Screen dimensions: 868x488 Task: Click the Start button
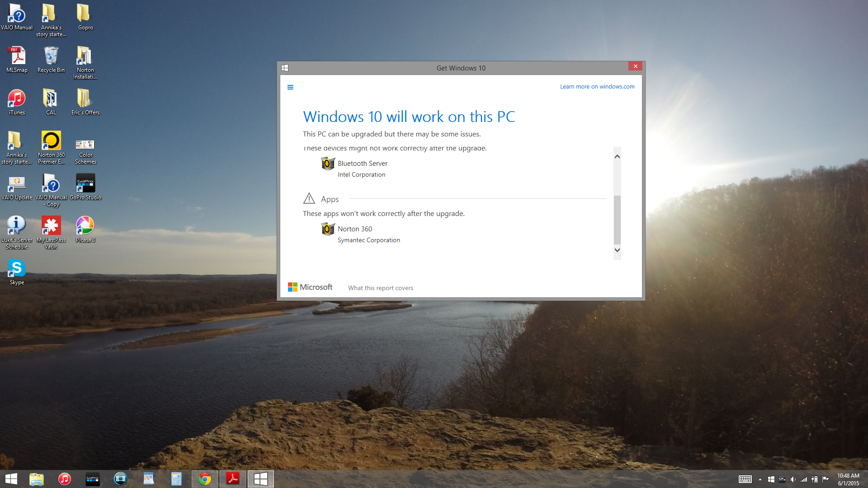(10, 479)
